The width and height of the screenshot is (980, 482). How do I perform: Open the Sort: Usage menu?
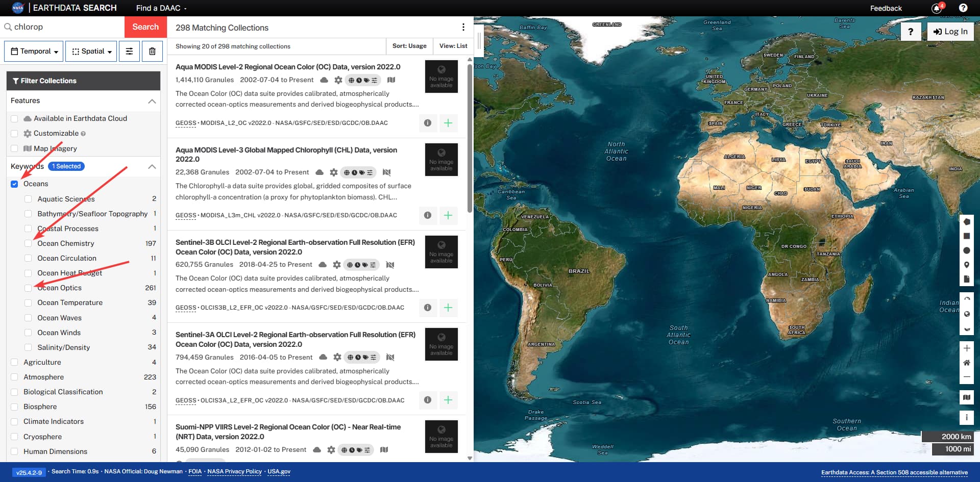coord(409,46)
